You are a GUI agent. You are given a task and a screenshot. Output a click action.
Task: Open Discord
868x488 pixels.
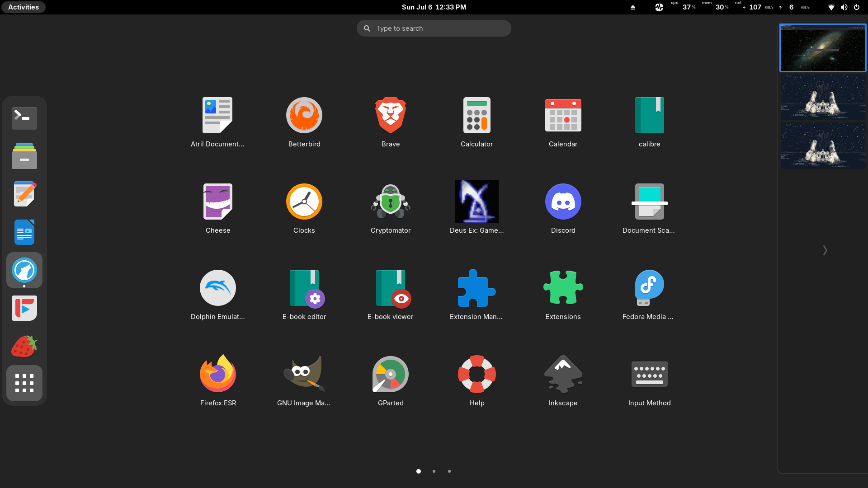click(563, 208)
